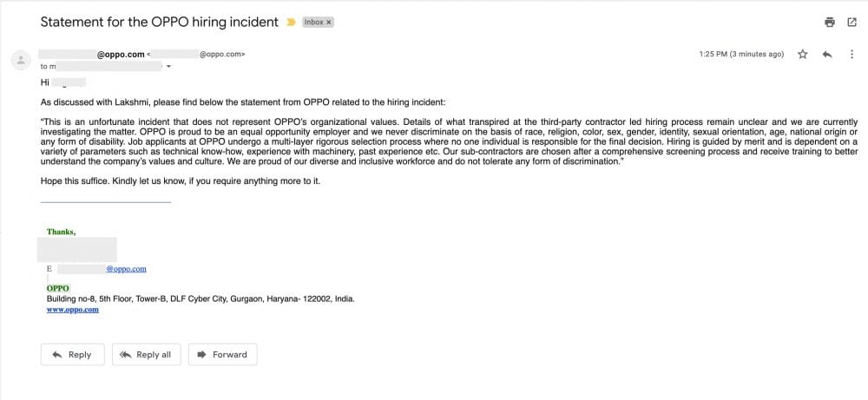Open the www.oppo.com link
Image resolution: width=868 pixels, height=400 pixels.
(72, 309)
